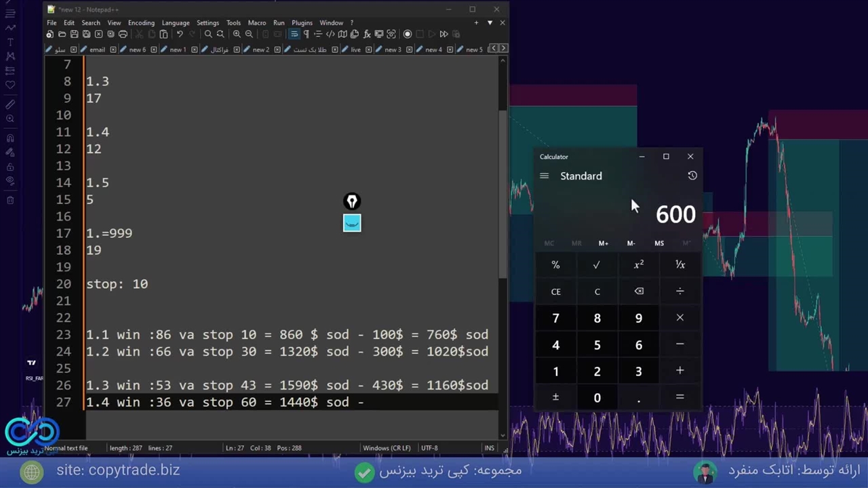The height and width of the screenshot is (488, 868).
Task: Click the Undo arrow in Notepad++ toolbar
Action: [180, 34]
